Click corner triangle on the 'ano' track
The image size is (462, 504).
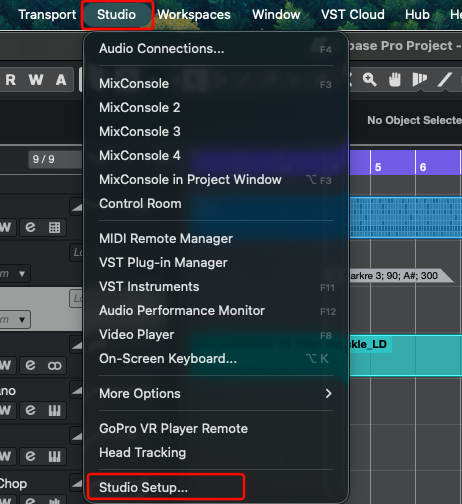pos(77,390)
